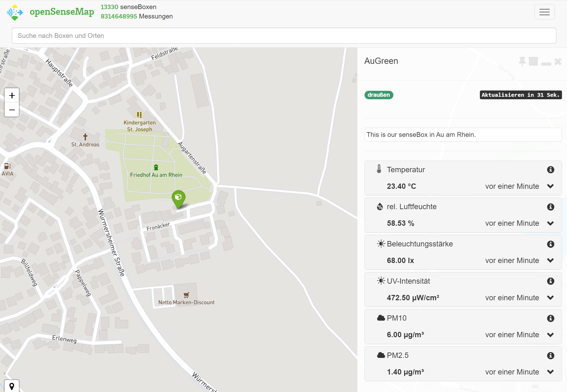Close the AuGreen sidebar with the X icon

coord(558,62)
